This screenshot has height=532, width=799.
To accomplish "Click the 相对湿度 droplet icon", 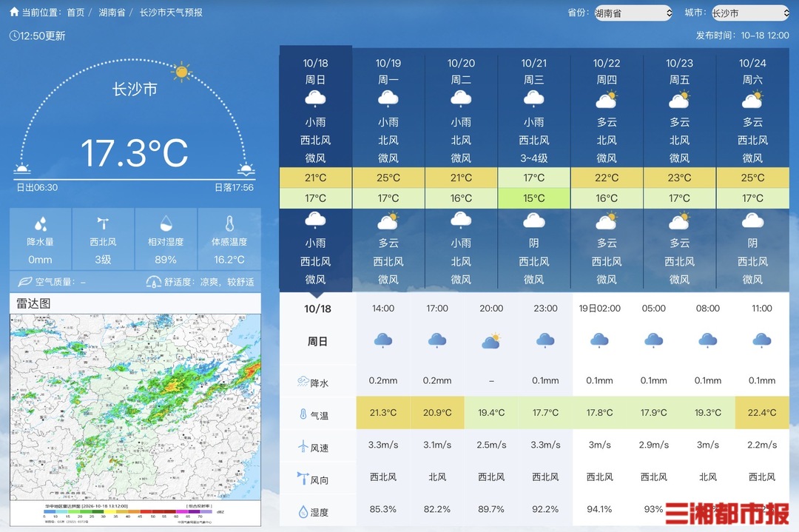I will pos(166,223).
